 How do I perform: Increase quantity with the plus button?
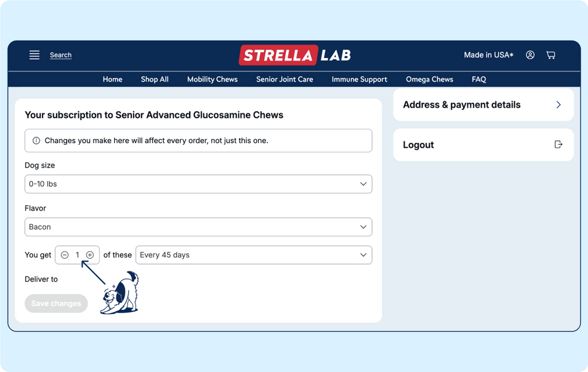[90, 255]
